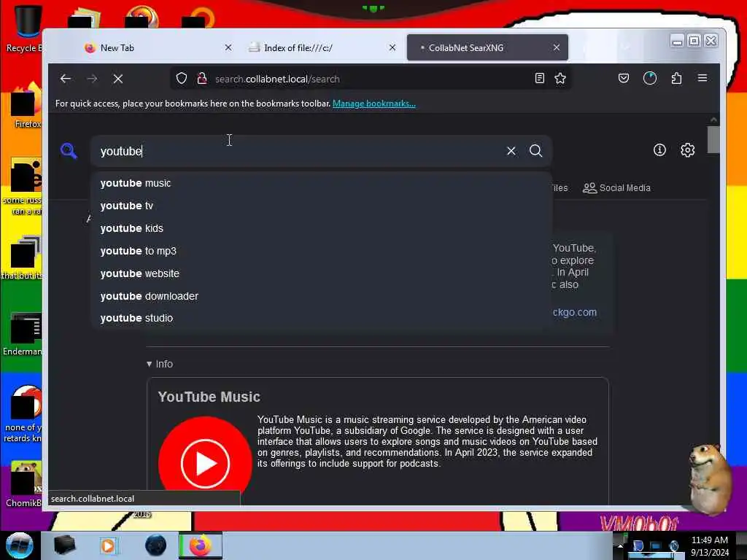Open the Enderman desktop icon

click(x=24, y=333)
